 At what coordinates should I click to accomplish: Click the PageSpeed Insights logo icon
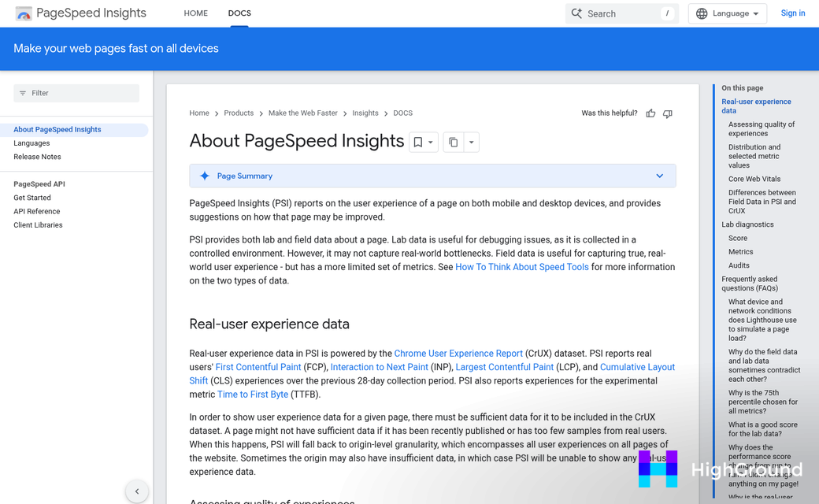tap(24, 13)
